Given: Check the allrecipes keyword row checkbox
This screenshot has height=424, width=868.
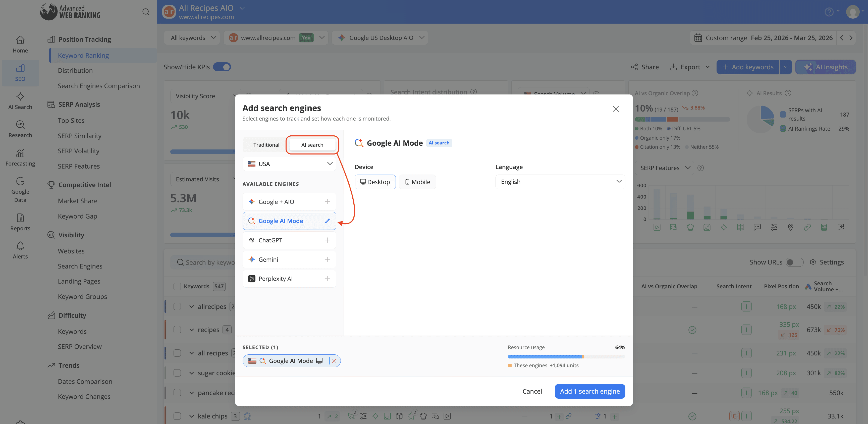Looking at the screenshot, I should tap(177, 306).
